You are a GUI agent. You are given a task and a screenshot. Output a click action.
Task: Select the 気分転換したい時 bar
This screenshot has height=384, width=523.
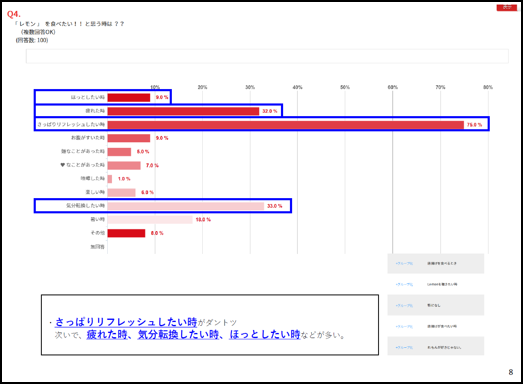tap(185, 206)
